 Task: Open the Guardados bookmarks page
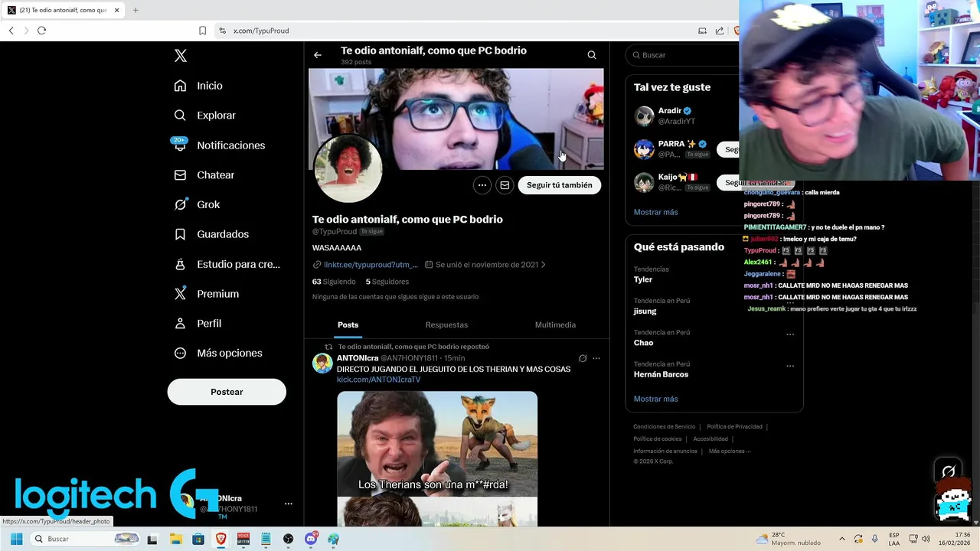tap(211, 234)
